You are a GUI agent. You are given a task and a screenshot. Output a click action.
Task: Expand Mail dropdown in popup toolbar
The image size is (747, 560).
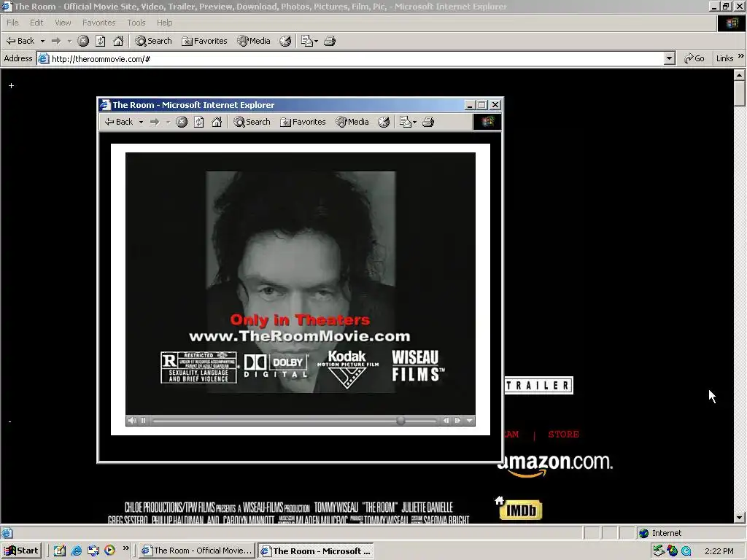pos(415,122)
